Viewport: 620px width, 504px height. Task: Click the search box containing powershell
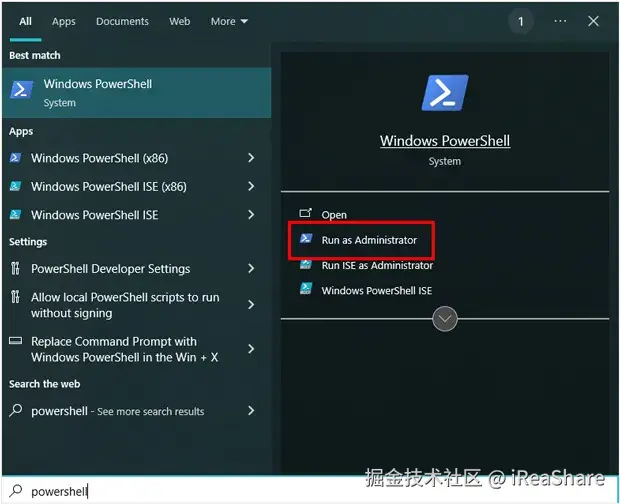(310, 491)
